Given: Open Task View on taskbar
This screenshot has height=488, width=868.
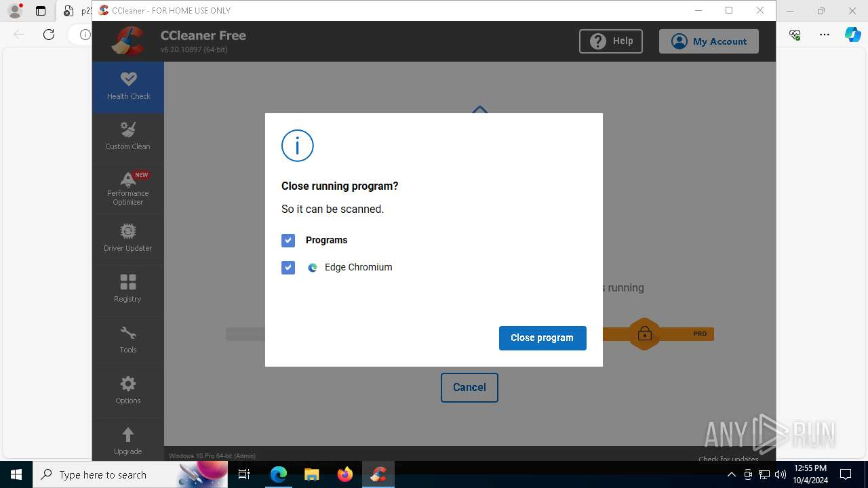Looking at the screenshot, I should 245,475.
